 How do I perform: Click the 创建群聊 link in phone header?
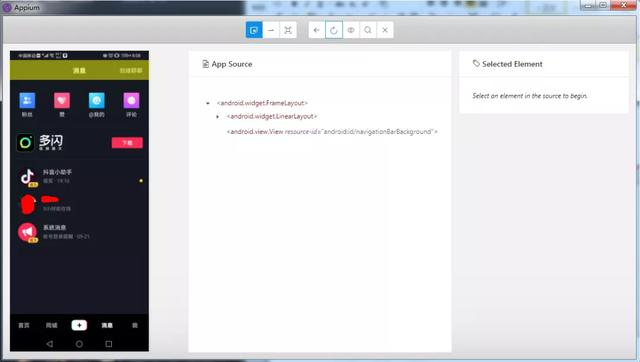[131, 71]
